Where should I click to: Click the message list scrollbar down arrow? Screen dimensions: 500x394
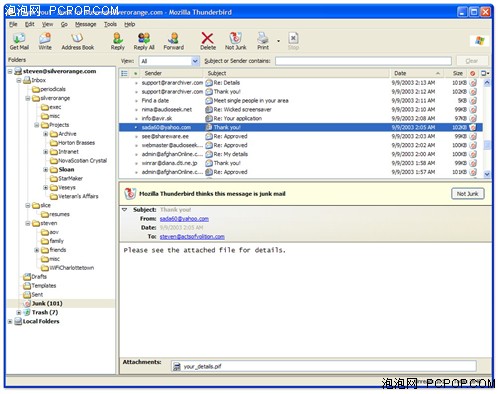point(487,174)
